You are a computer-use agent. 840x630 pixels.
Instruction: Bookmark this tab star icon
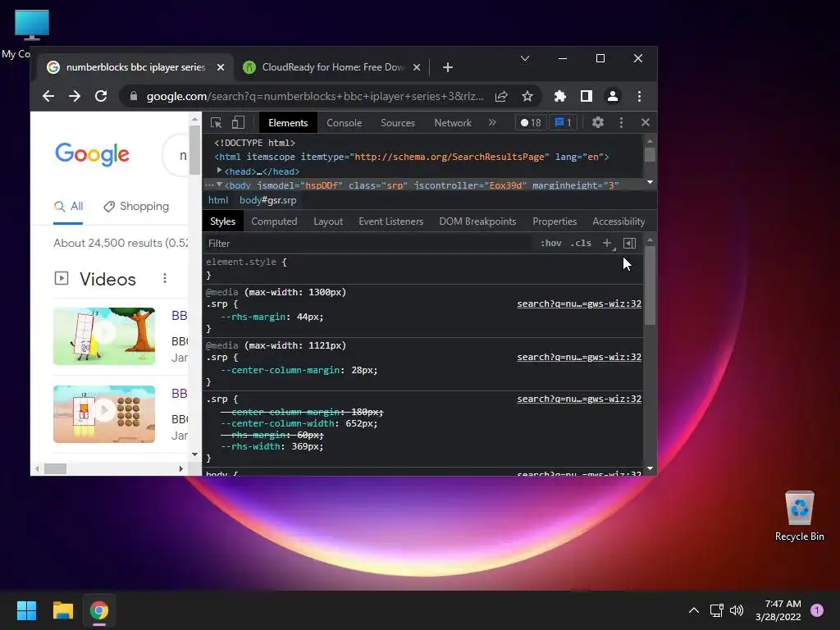pyautogui.click(x=527, y=97)
